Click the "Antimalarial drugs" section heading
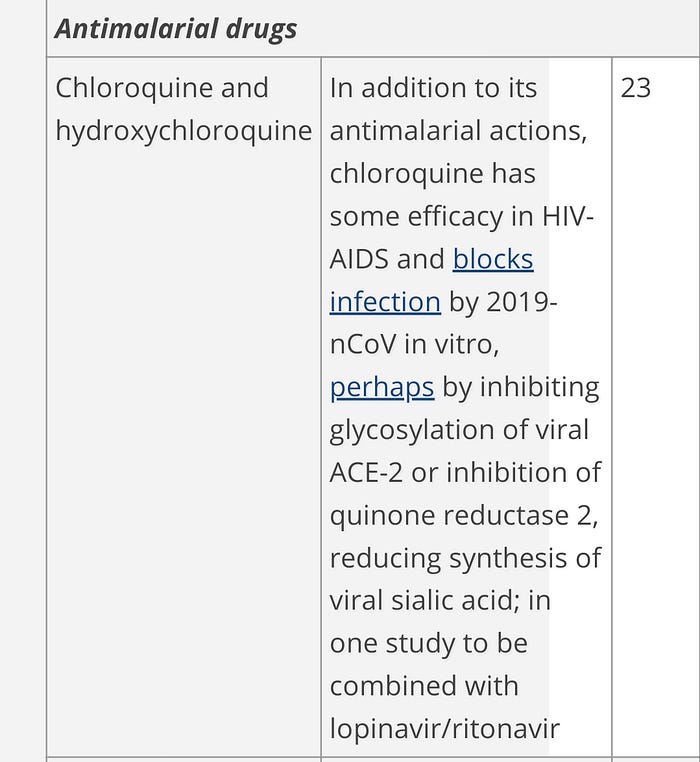This screenshot has width=700, height=762. tap(175, 28)
